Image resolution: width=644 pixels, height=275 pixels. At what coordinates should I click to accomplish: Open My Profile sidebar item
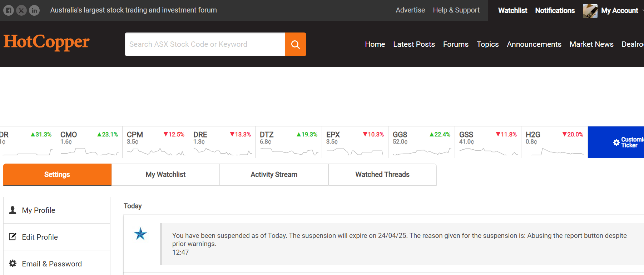(57, 210)
